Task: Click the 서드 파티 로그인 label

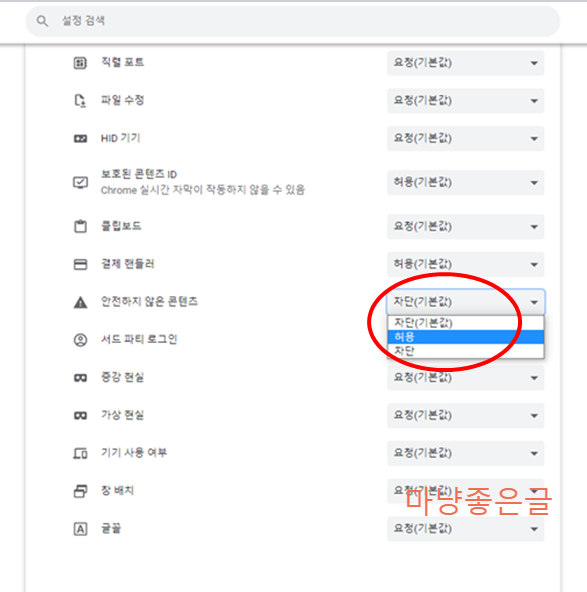Action: pyautogui.click(x=139, y=339)
